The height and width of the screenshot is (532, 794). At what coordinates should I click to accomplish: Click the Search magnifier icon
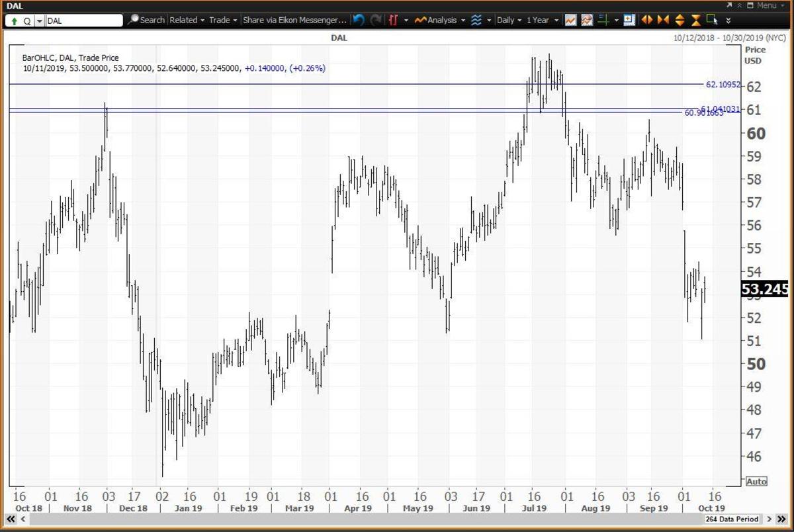coord(133,20)
